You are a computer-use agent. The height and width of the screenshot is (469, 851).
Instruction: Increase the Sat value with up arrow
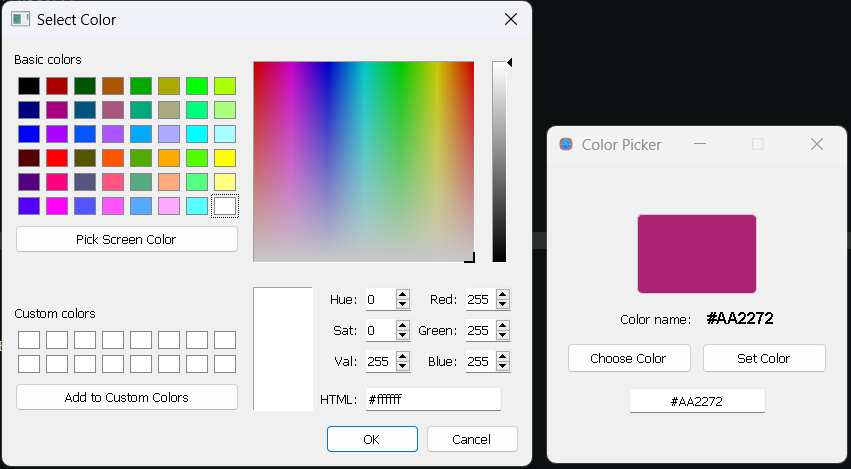[402, 326]
